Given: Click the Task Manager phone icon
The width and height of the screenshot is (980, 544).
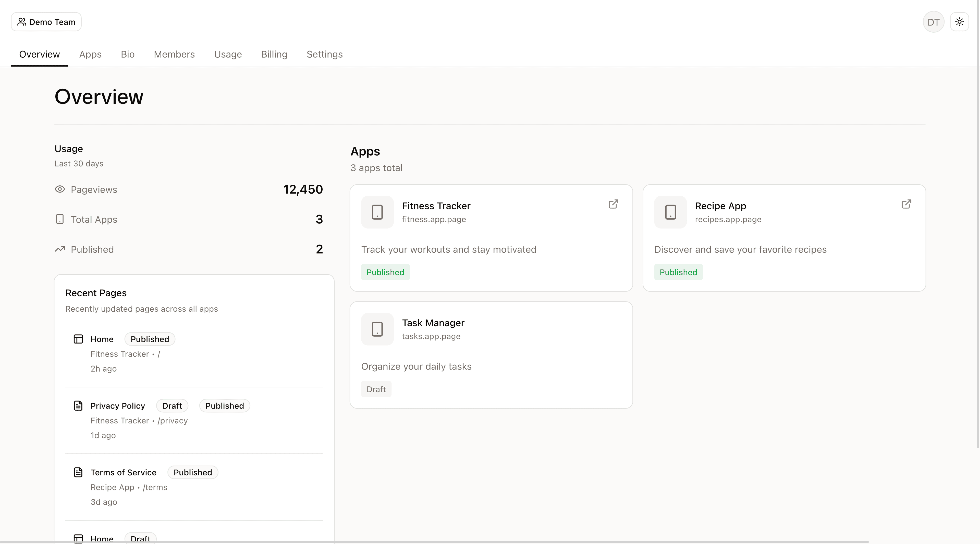Looking at the screenshot, I should pos(377,329).
